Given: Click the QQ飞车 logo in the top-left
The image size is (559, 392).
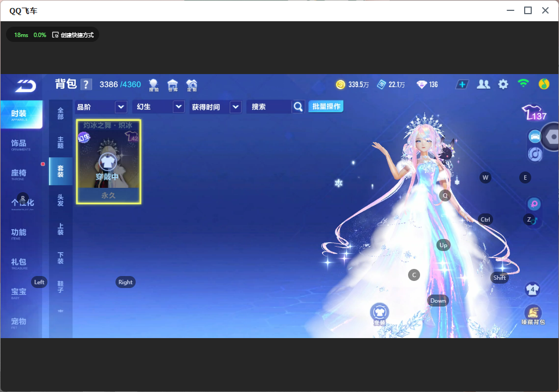Looking at the screenshot, I should point(25,86).
